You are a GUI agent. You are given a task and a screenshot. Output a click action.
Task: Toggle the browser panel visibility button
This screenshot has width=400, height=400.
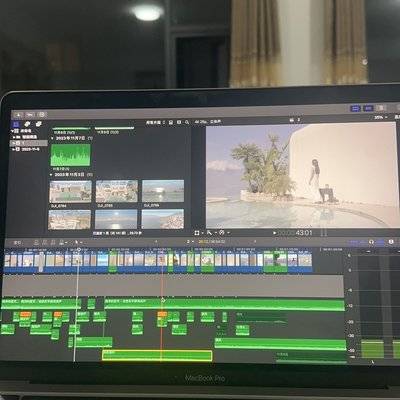click(356, 108)
